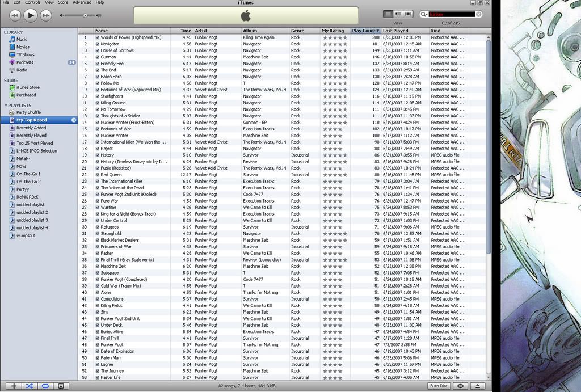Sort by Play Count column arrow
The image size is (581, 392).
point(377,31)
